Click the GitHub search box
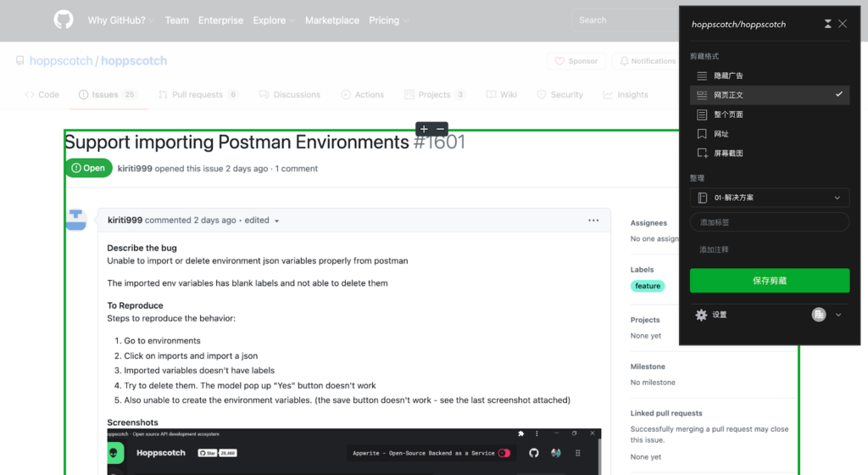Screen dimensions: 868x475 tap(625, 20)
